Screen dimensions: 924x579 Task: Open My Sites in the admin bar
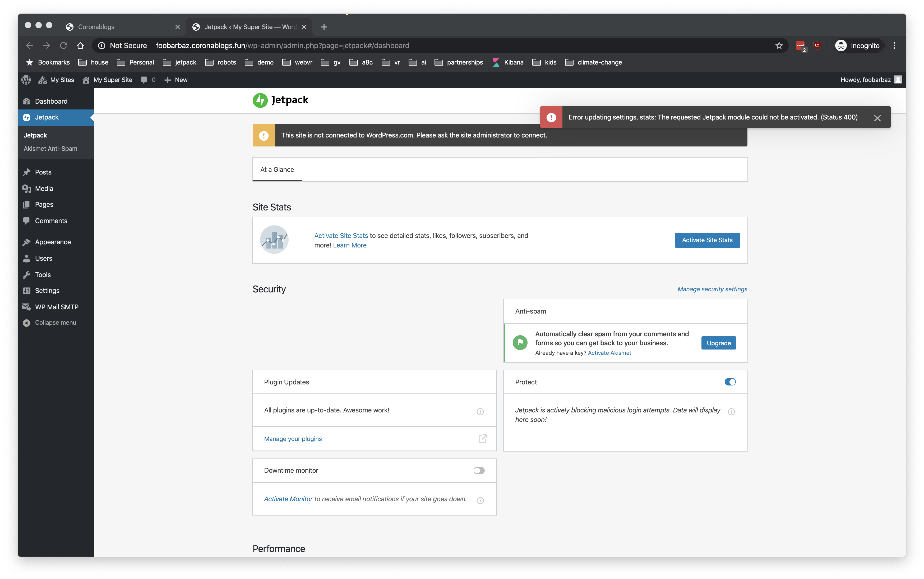tap(56, 80)
